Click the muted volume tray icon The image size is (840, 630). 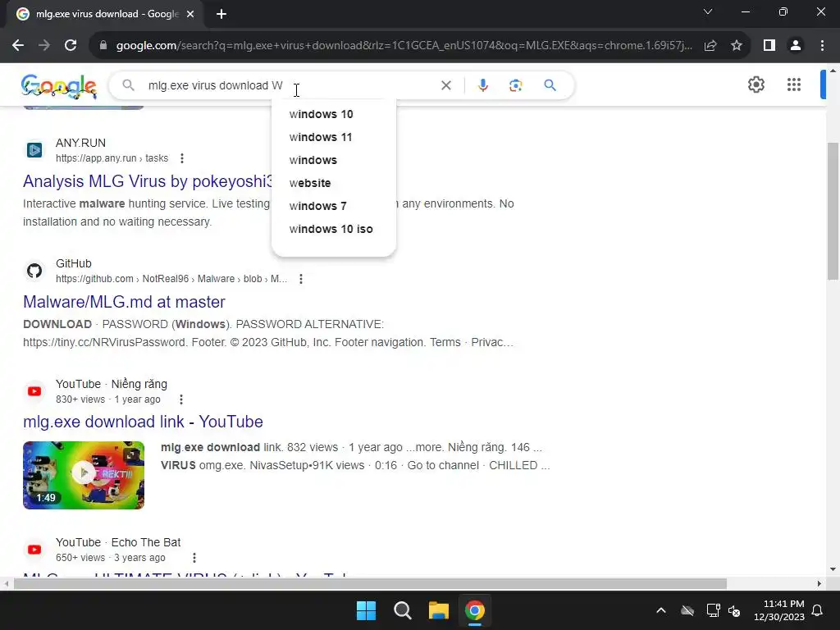point(734,610)
